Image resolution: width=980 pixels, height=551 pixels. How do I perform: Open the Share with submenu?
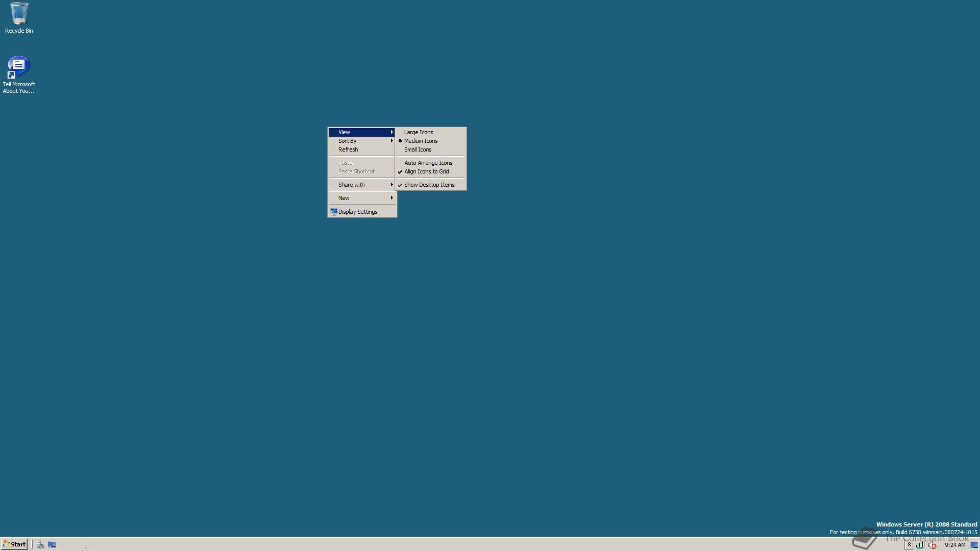click(362, 185)
